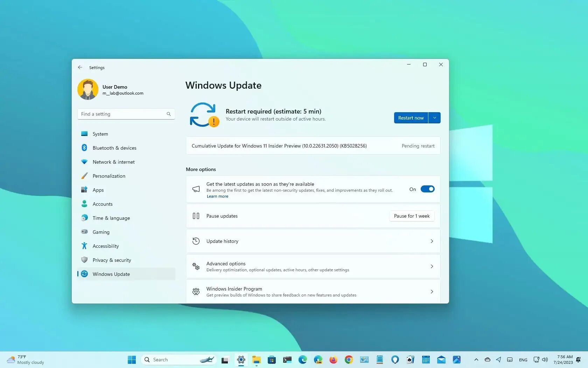This screenshot has height=368, width=588.
Task: Click the More options label
Action: coord(201,169)
